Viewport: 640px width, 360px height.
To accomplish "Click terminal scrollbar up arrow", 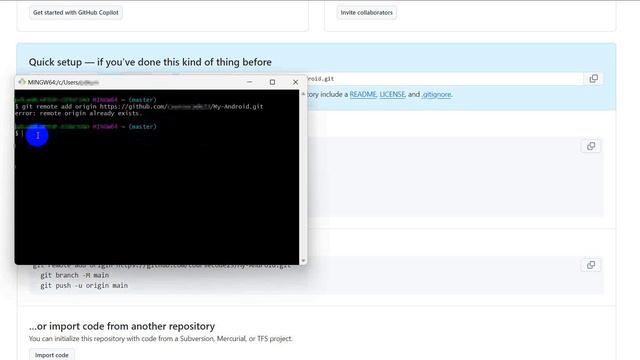I will pos(303,94).
